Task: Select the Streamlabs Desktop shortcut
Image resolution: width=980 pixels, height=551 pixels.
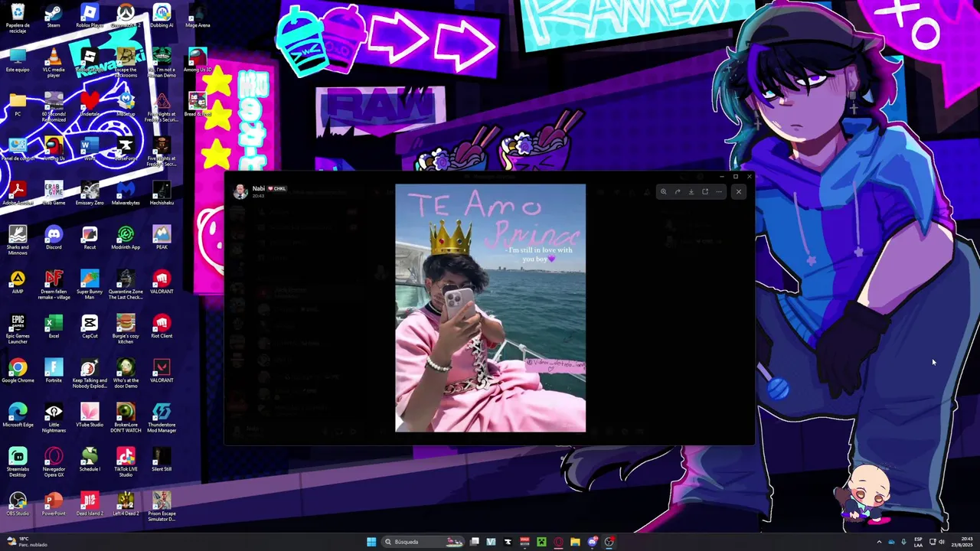Action: pyautogui.click(x=18, y=462)
